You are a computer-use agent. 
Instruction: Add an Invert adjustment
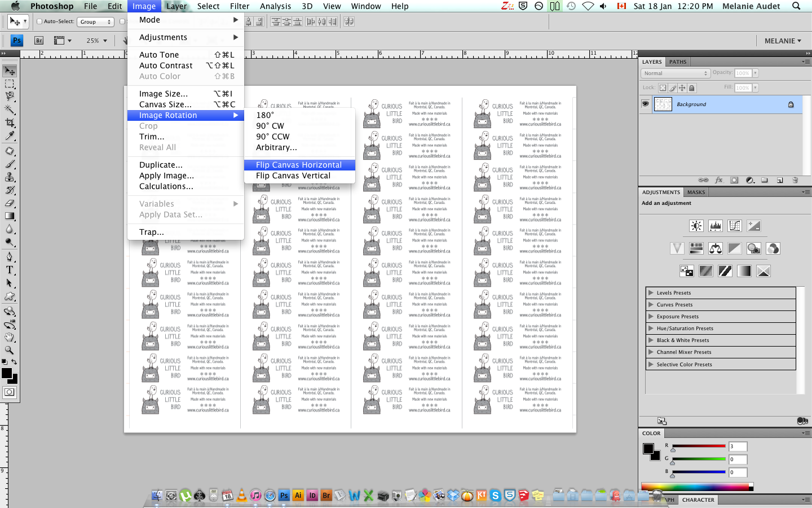687,271
